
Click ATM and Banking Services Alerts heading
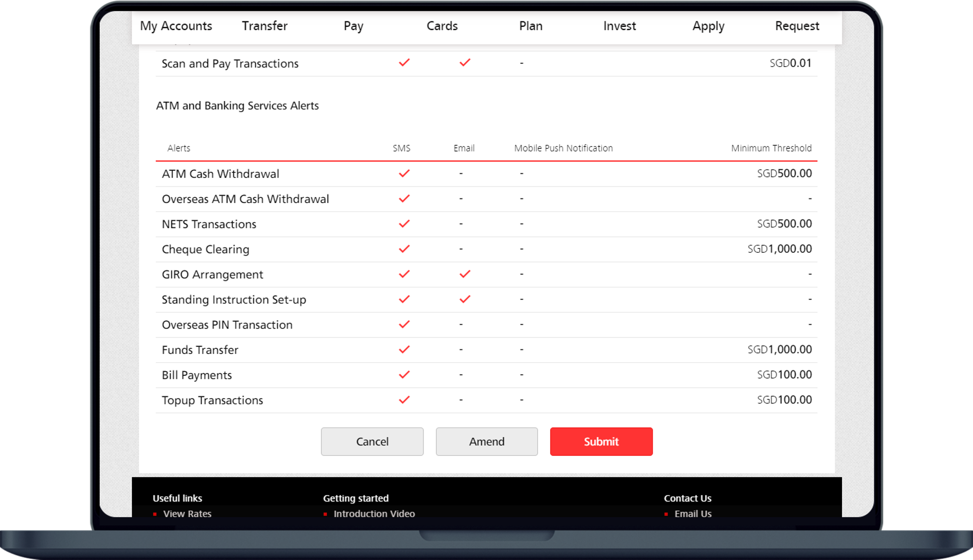coord(237,106)
